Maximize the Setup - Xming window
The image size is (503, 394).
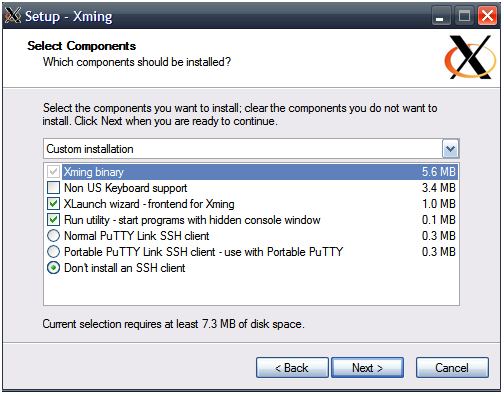pyautogui.click(x=464, y=16)
